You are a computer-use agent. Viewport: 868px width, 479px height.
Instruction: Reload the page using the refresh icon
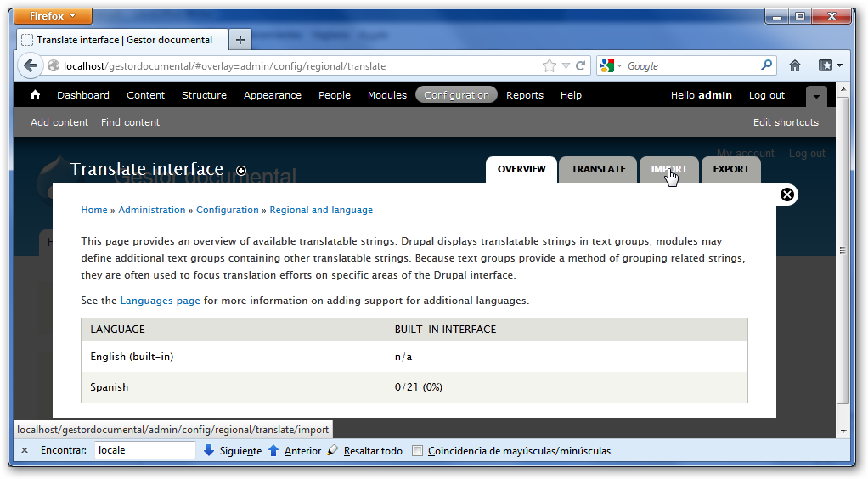point(581,65)
